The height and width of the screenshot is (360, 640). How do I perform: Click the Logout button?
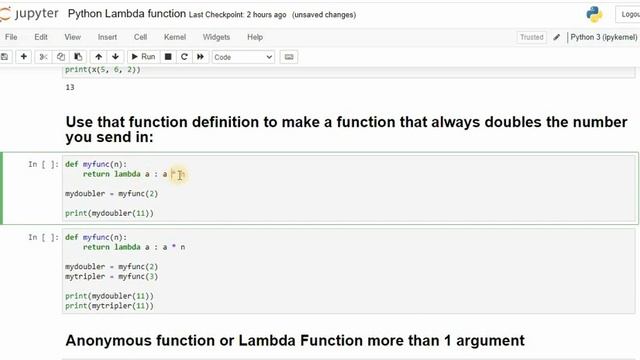pyautogui.click(x=629, y=14)
